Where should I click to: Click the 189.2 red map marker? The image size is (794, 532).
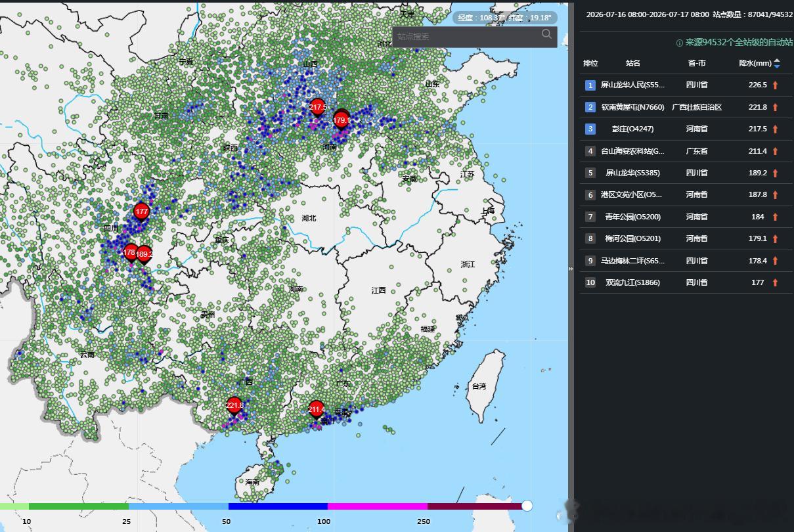coord(144,255)
